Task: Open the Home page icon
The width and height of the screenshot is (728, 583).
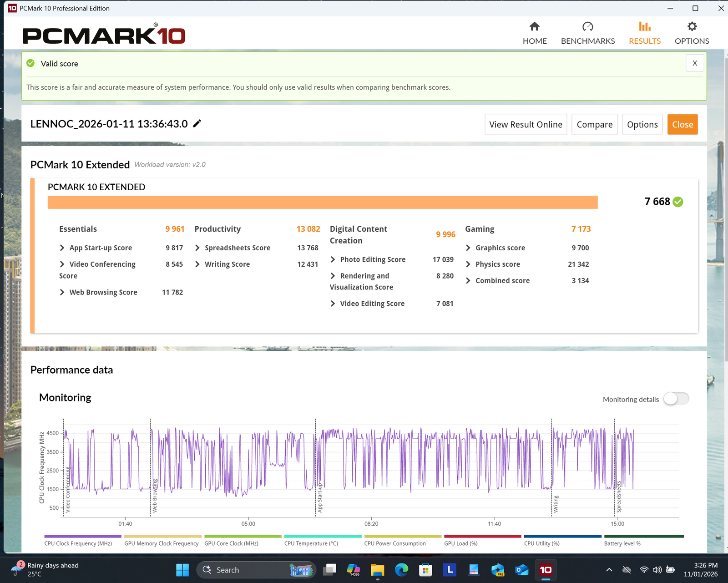Action: click(535, 27)
